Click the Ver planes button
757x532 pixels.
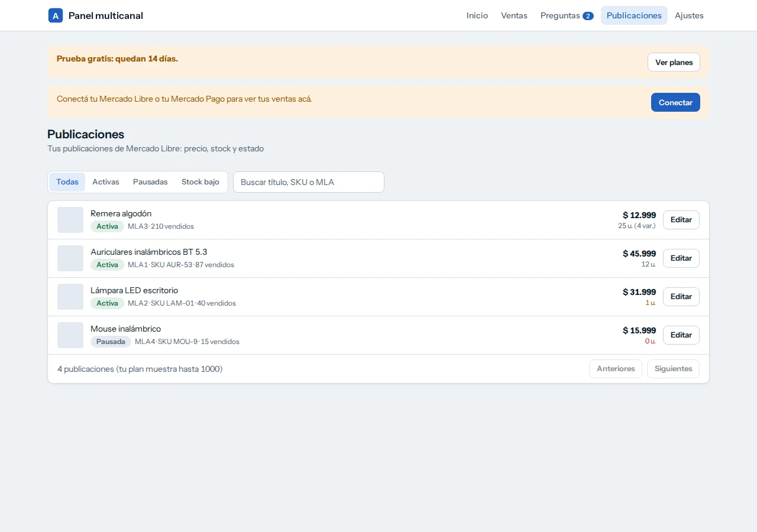click(674, 62)
